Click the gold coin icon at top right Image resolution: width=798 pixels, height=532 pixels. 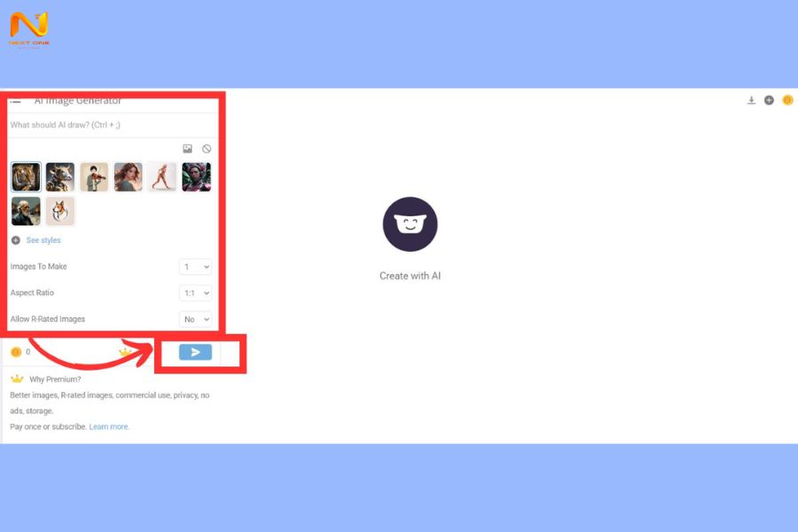tap(787, 100)
